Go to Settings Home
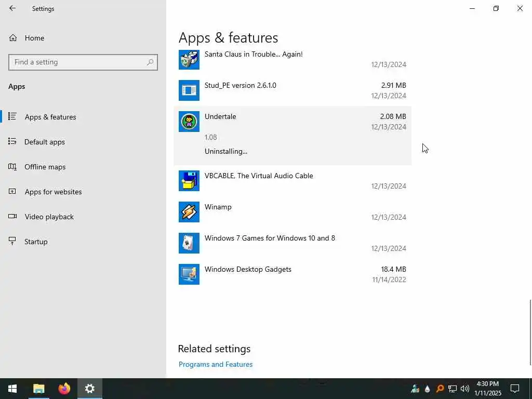 point(83,38)
